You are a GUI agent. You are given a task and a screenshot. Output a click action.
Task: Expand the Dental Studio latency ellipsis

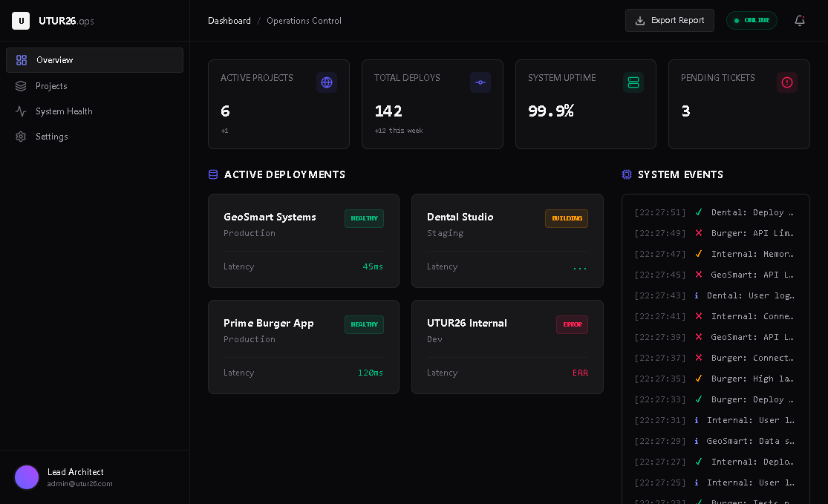point(580,269)
